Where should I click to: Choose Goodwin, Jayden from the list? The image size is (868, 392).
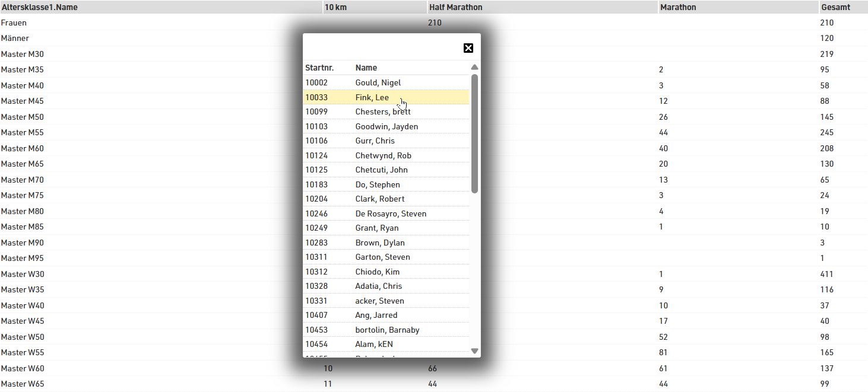[x=386, y=126]
